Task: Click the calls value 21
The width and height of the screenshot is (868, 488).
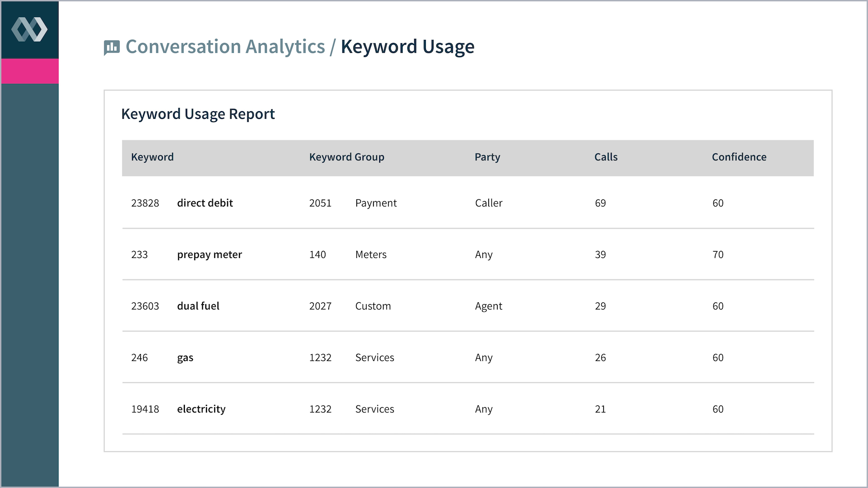Action: 600,409
